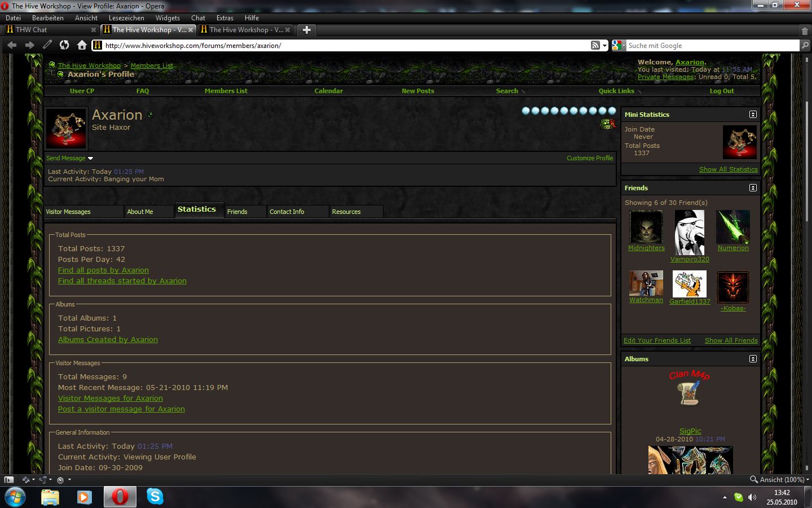
Task: Open the Members List navbar link
Action: 226,91
